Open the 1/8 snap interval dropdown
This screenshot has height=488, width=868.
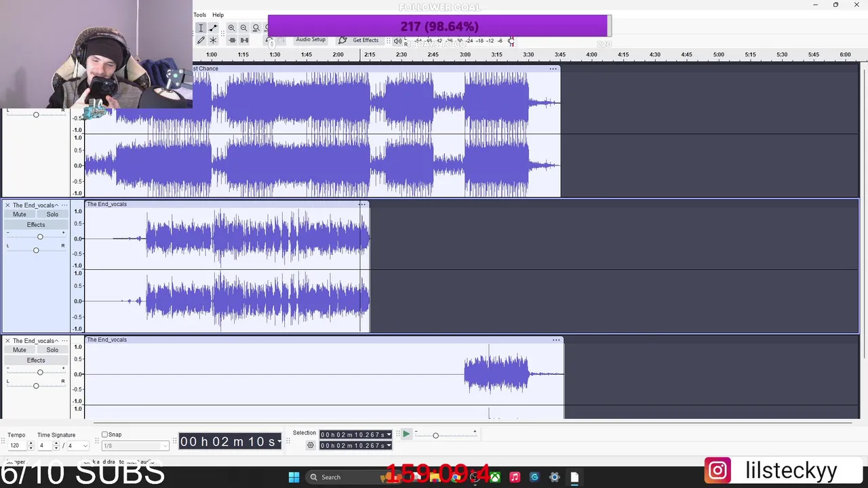click(x=165, y=445)
